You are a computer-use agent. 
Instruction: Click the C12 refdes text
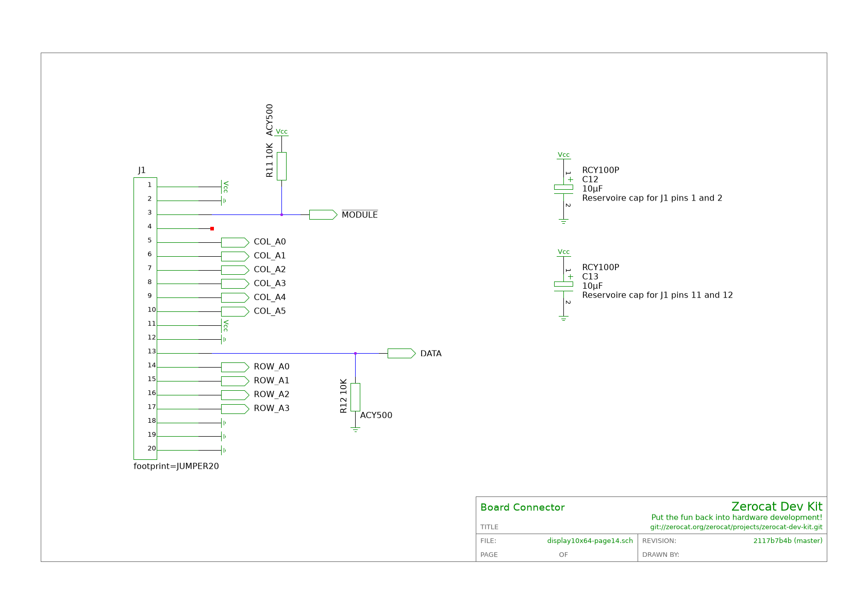[x=590, y=179]
